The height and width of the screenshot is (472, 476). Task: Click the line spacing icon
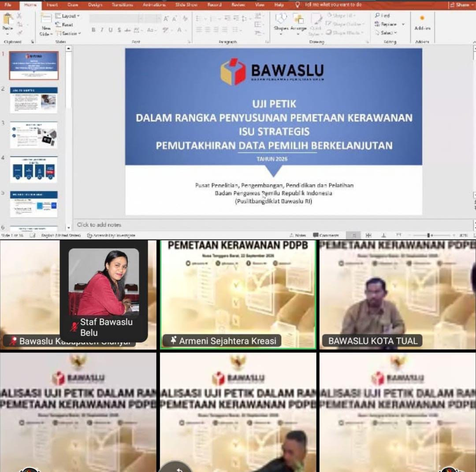point(244,19)
